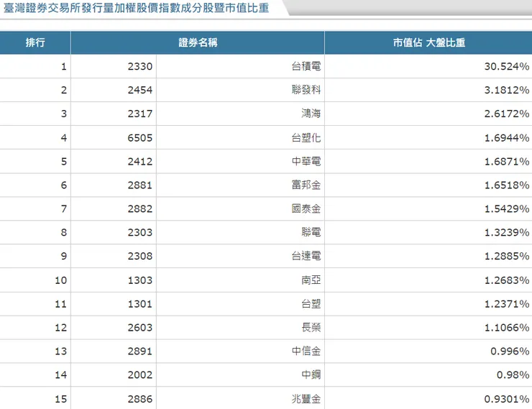Click the 排行 column header
This screenshot has height=409, width=532.
[35, 42]
